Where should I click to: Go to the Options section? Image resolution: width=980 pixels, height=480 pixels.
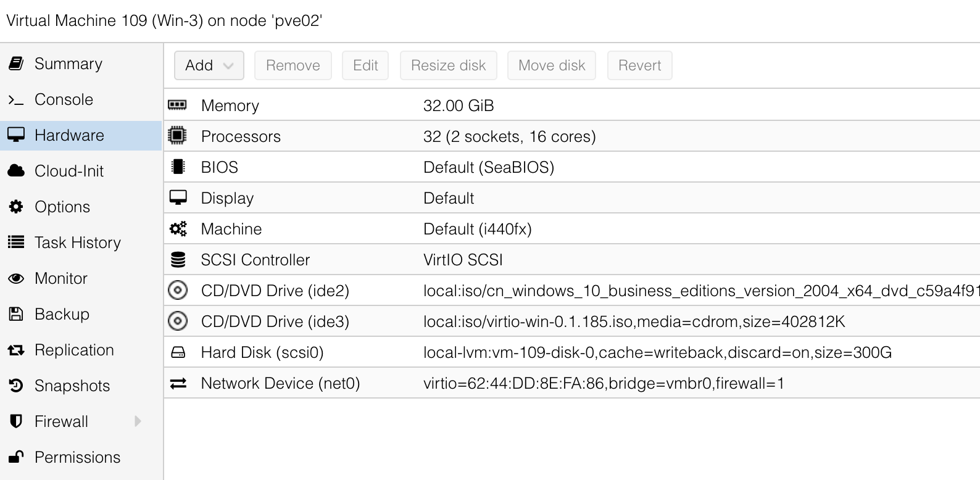(x=62, y=207)
